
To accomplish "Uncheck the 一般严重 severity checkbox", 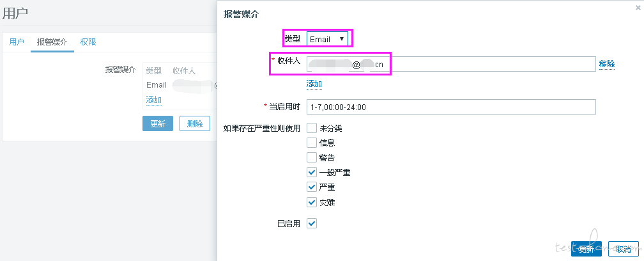I will [x=312, y=172].
